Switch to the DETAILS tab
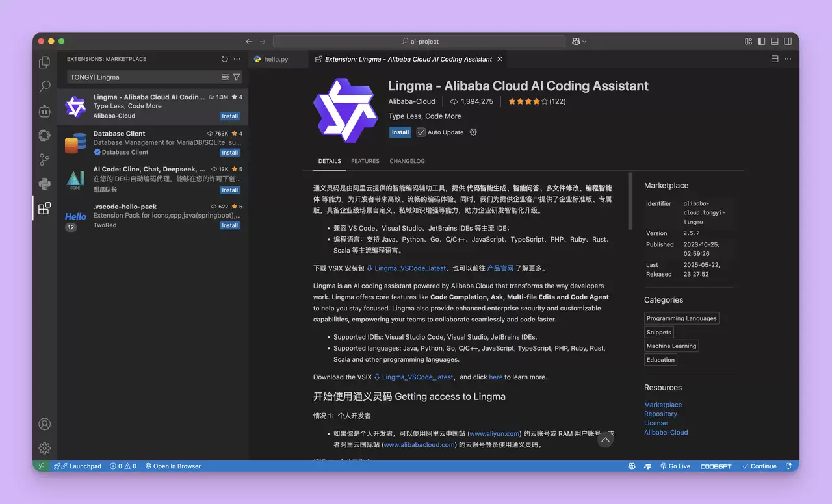The width and height of the screenshot is (832, 504). tap(330, 161)
